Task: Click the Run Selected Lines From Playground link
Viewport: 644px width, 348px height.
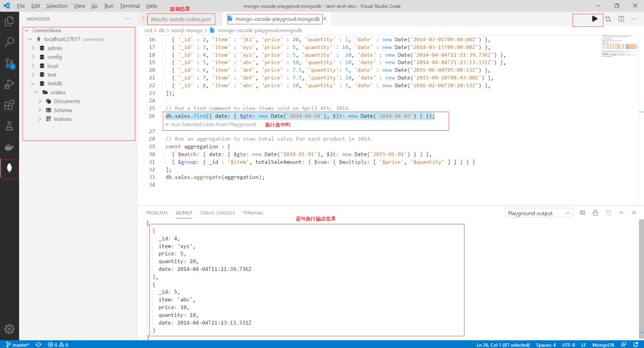Action: pos(213,125)
